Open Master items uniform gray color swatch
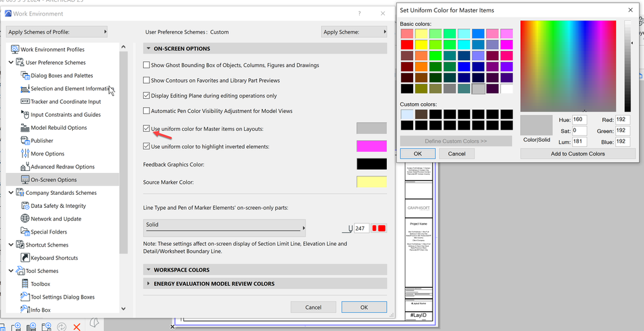 coord(372,128)
